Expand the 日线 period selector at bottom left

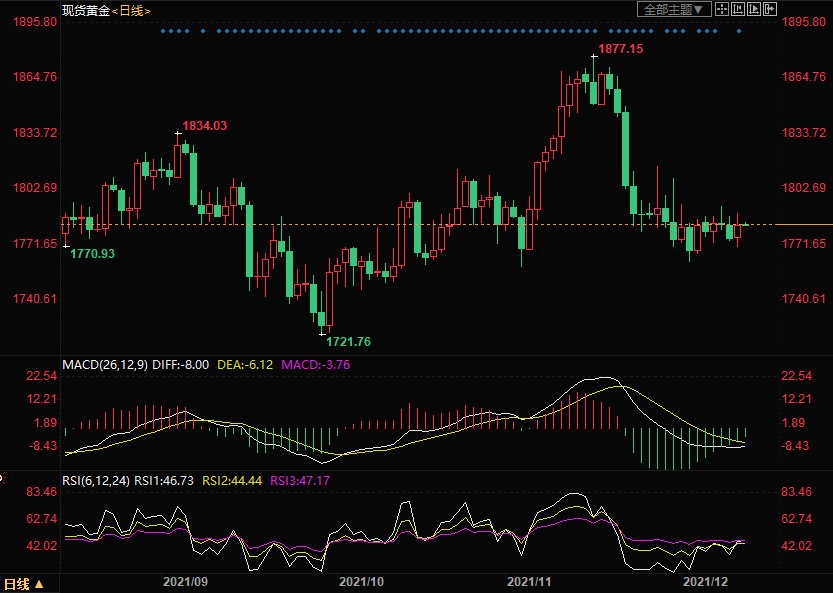click(x=23, y=583)
